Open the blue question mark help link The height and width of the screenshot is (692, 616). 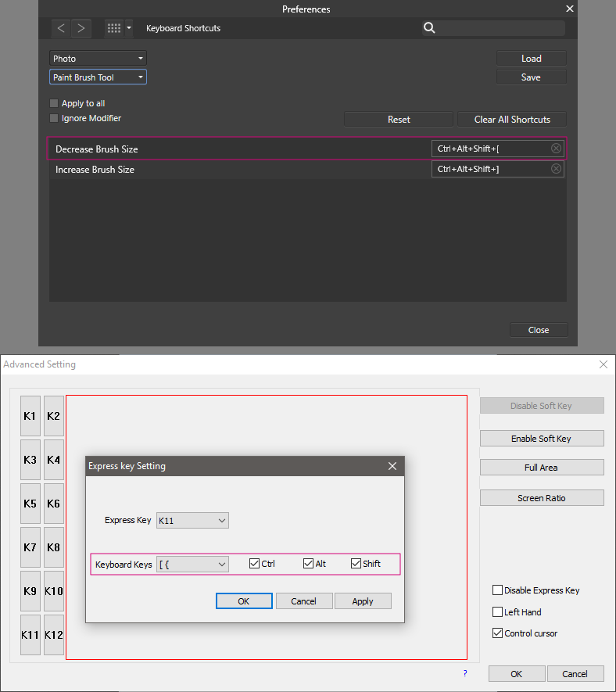click(465, 673)
